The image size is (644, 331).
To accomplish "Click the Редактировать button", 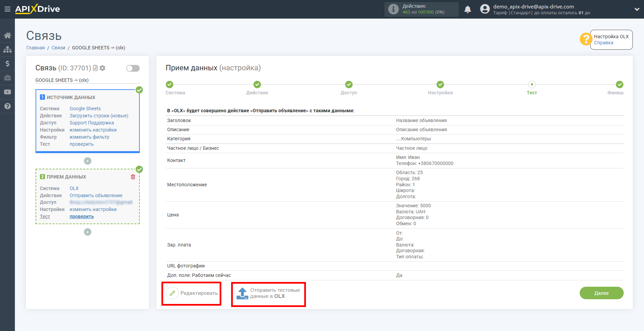I will tap(192, 293).
